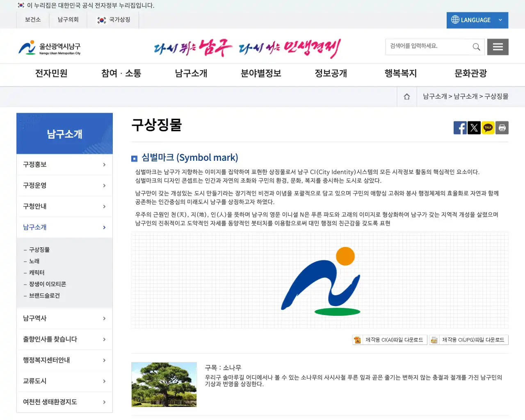Open 분야별정보 main menu

tap(261, 73)
